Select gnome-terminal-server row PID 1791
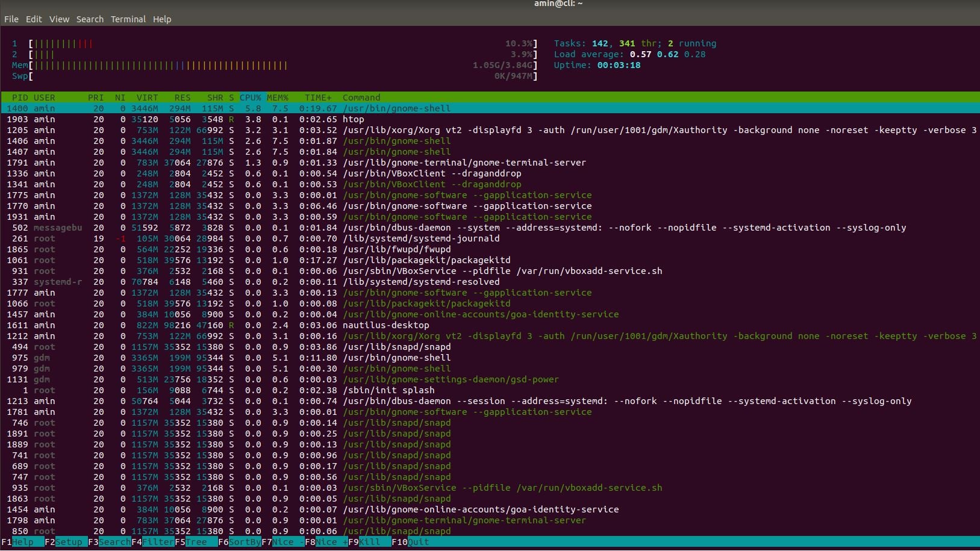Viewport: 980px width, 551px height. pos(490,163)
